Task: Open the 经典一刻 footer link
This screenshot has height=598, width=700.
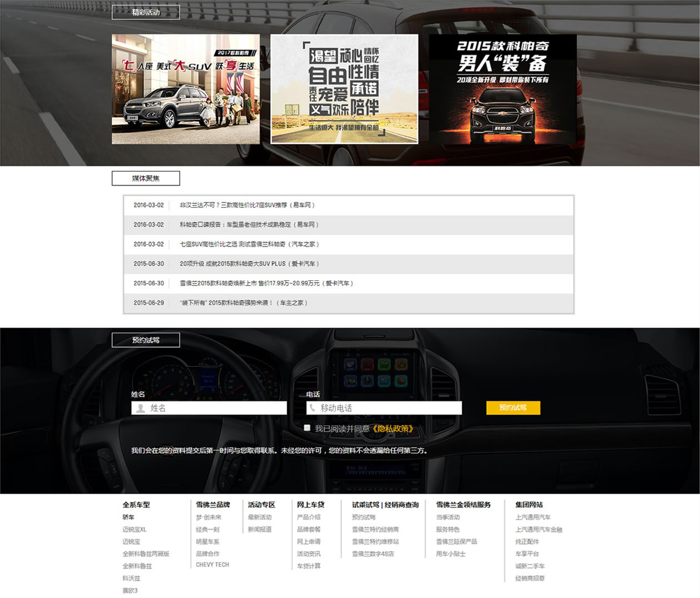Action: coord(208,529)
